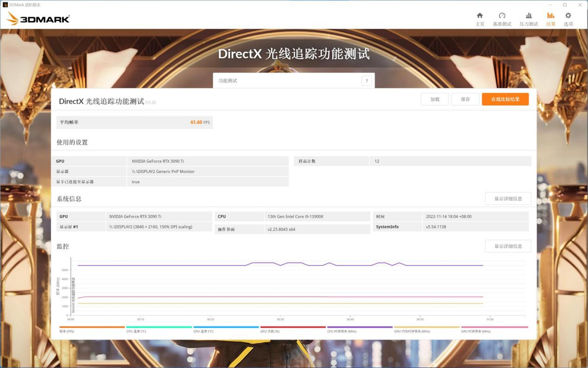Select the 功能测试 bar
588x368 pixels.
pos(294,81)
